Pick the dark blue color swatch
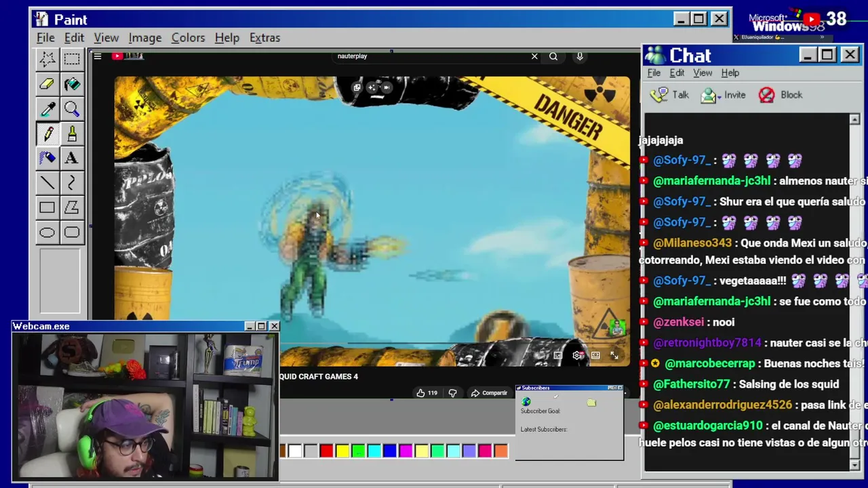The height and width of the screenshot is (488, 868). click(x=389, y=451)
